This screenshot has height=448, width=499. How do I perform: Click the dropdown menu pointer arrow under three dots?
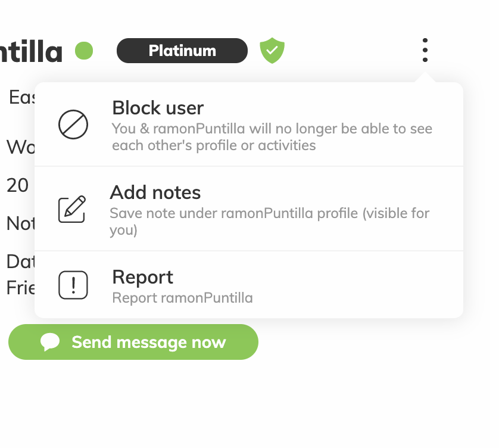[x=425, y=77]
